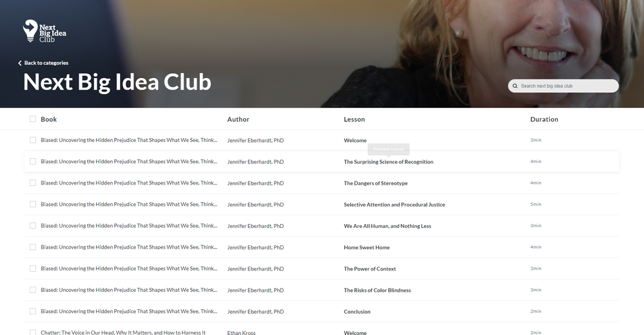Sort by the Author column header
This screenshot has height=335, width=644.
pos(239,119)
